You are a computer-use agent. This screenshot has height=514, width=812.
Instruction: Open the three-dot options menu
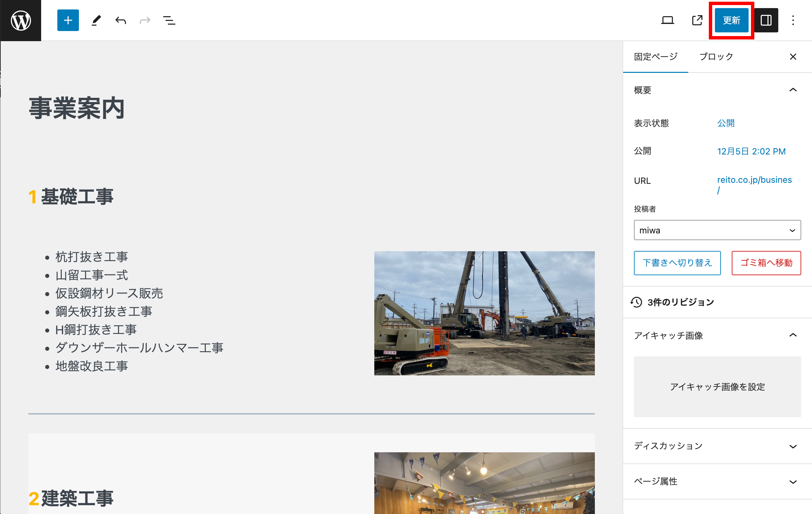coord(793,20)
